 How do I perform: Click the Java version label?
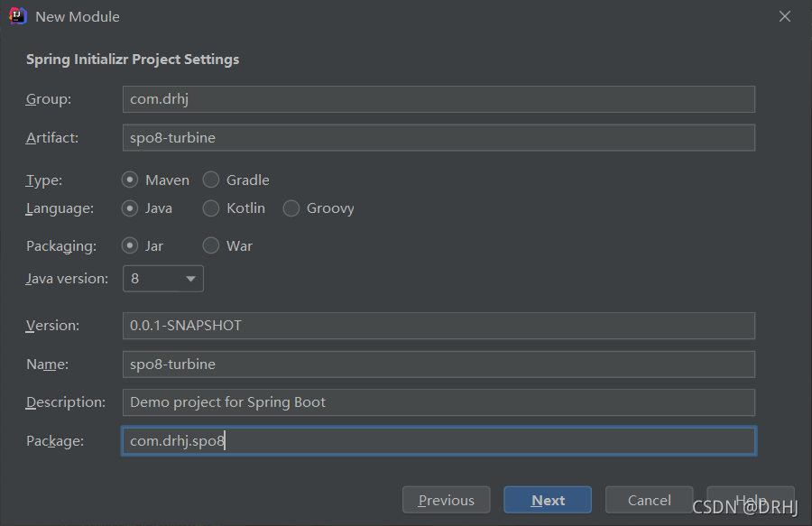pyautogui.click(x=68, y=279)
